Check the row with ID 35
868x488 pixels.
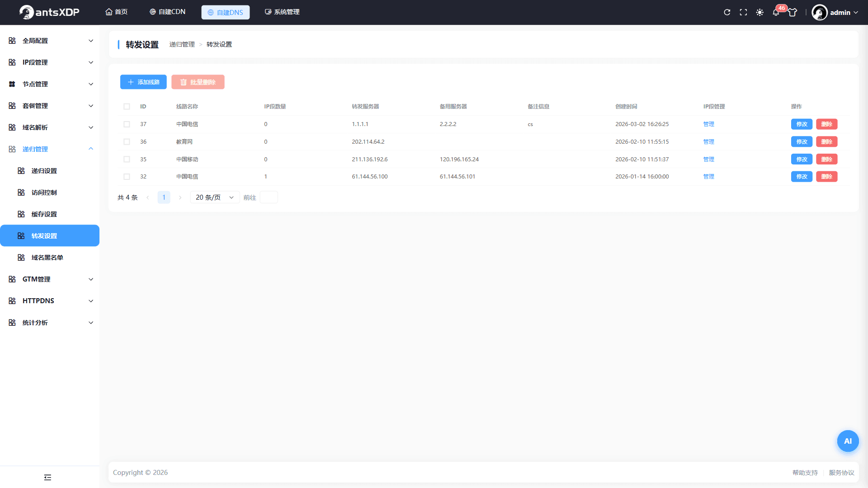127,160
